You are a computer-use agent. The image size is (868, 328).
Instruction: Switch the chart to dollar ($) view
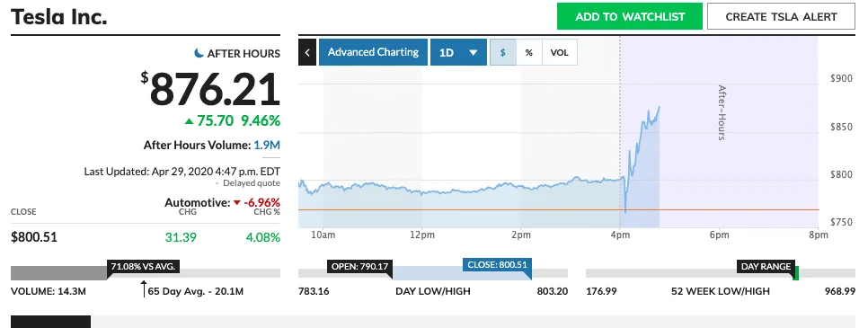pos(502,53)
